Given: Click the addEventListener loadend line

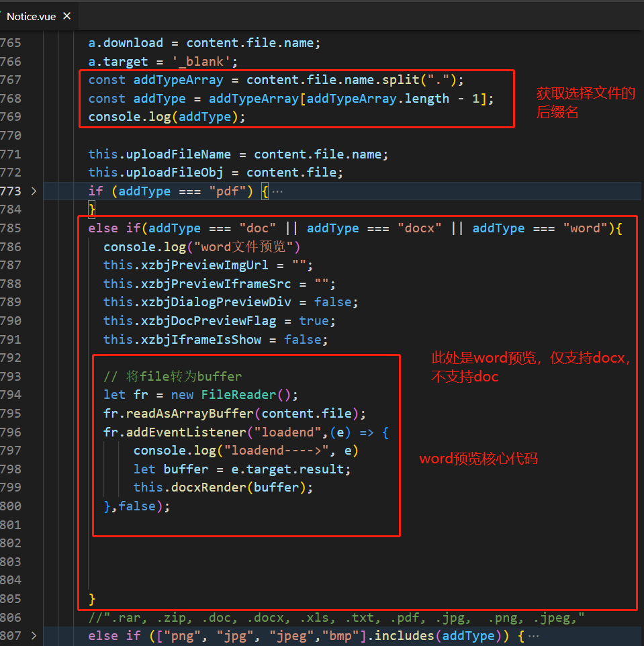Looking at the screenshot, I should pyautogui.click(x=246, y=432).
